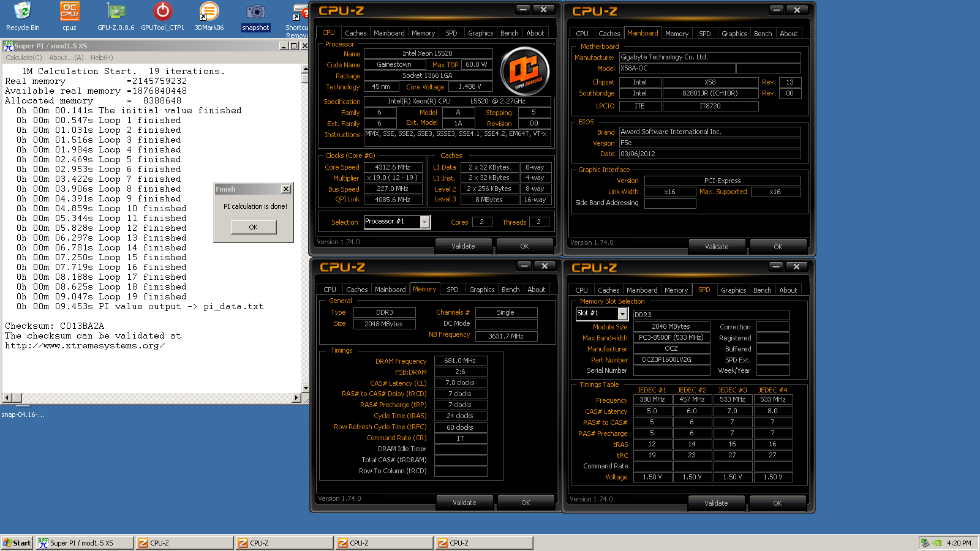The width and height of the screenshot is (980, 551).
Task: Click the Core Speed 4312.6 MHz field
Action: pos(393,167)
